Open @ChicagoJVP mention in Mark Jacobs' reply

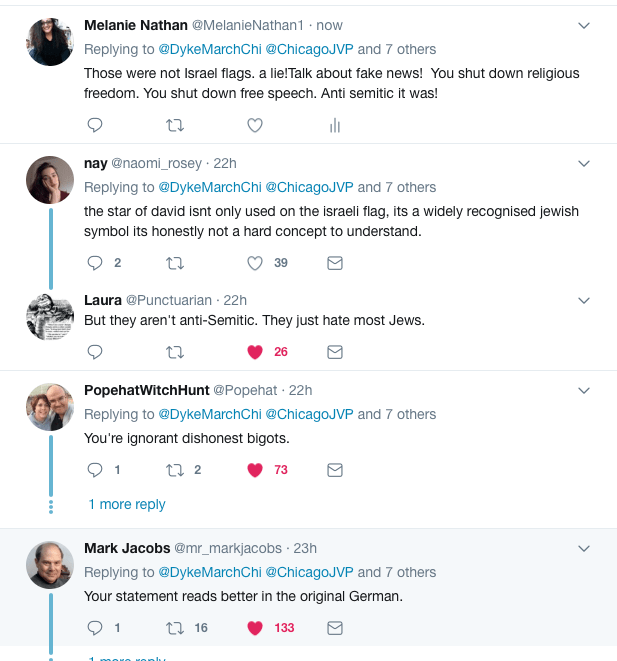point(309,572)
